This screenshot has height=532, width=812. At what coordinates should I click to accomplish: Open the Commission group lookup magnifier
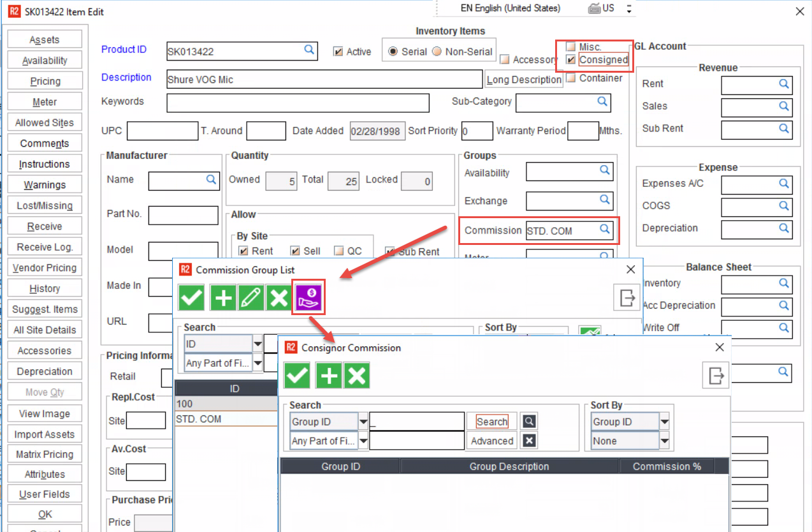[604, 230]
